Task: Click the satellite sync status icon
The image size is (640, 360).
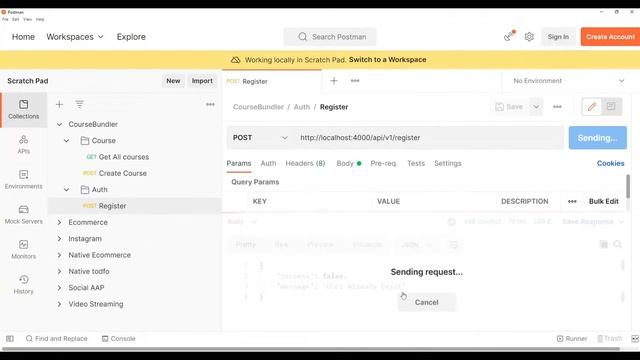Action: (509, 36)
